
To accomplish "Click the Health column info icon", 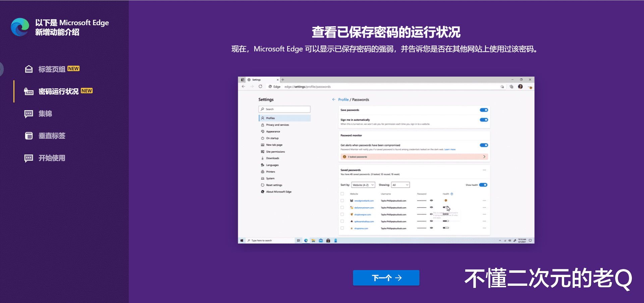I will (x=452, y=194).
